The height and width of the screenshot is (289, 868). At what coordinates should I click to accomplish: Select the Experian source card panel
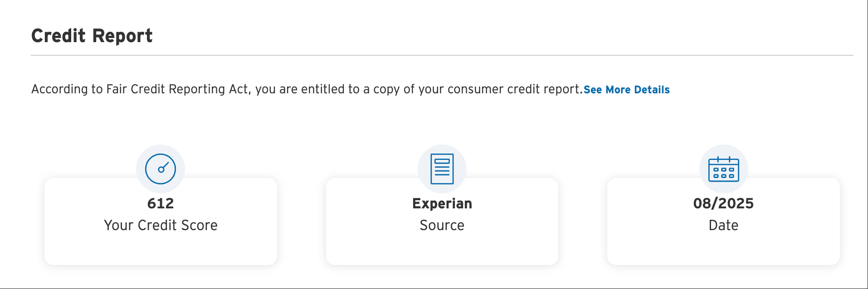point(442,222)
